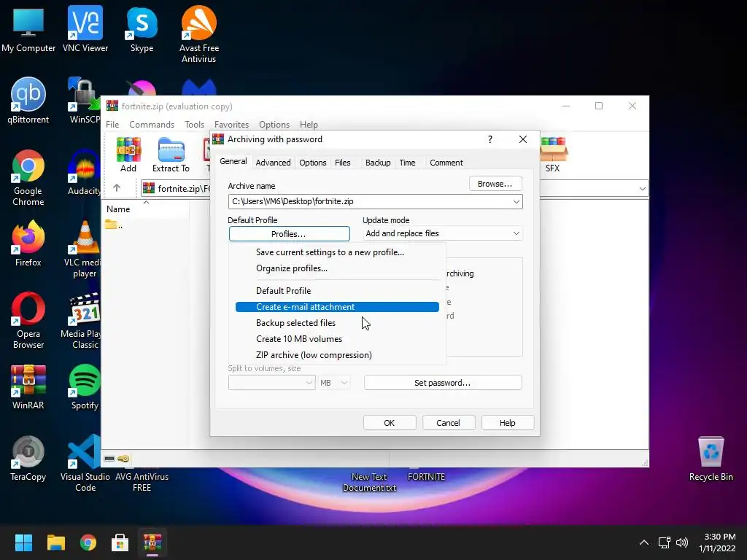
Task: Open the parent folder '..' entry
Action: click(113, 225)
